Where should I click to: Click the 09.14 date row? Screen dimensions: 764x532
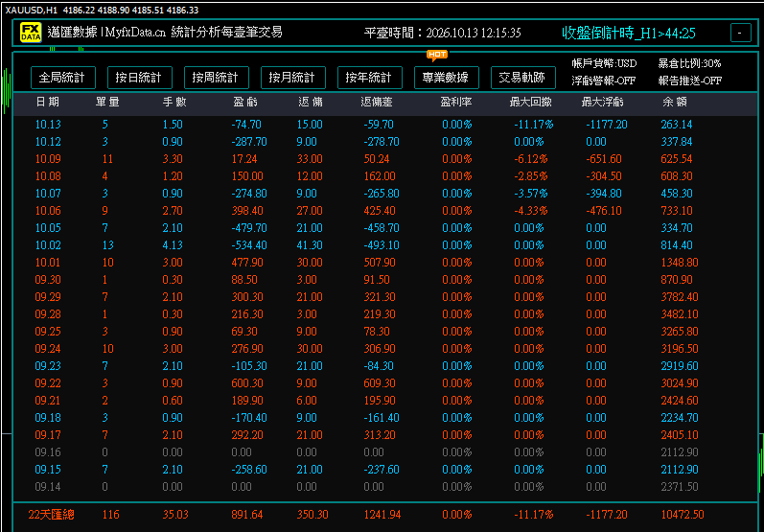(385, 487)
